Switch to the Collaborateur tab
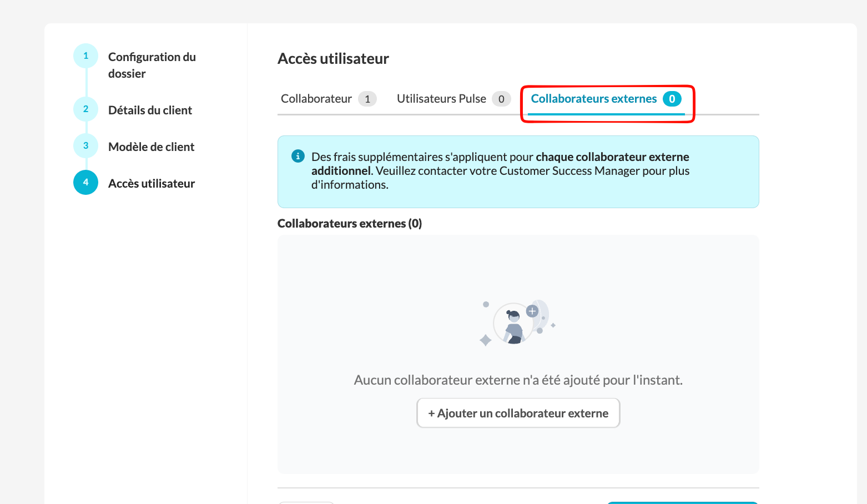Screen dimensions: 867x504 (x=316, y=99)
